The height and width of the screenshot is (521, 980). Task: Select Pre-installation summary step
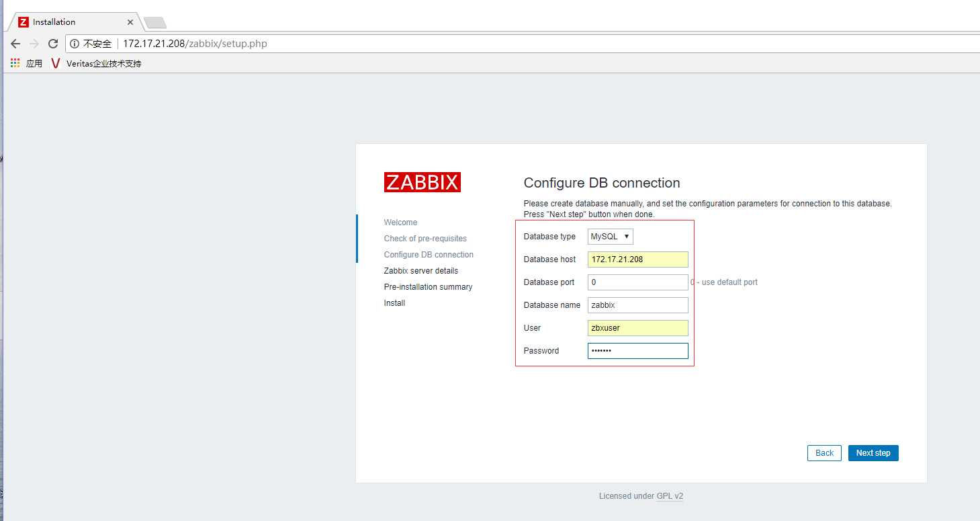[x=428, y=287]
